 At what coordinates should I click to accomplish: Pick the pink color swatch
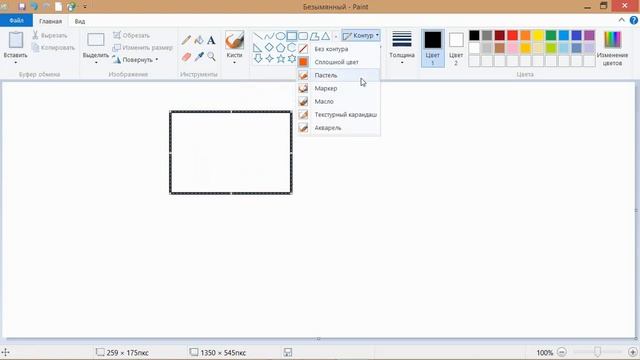pyautogui.click(x=513, y=48)
